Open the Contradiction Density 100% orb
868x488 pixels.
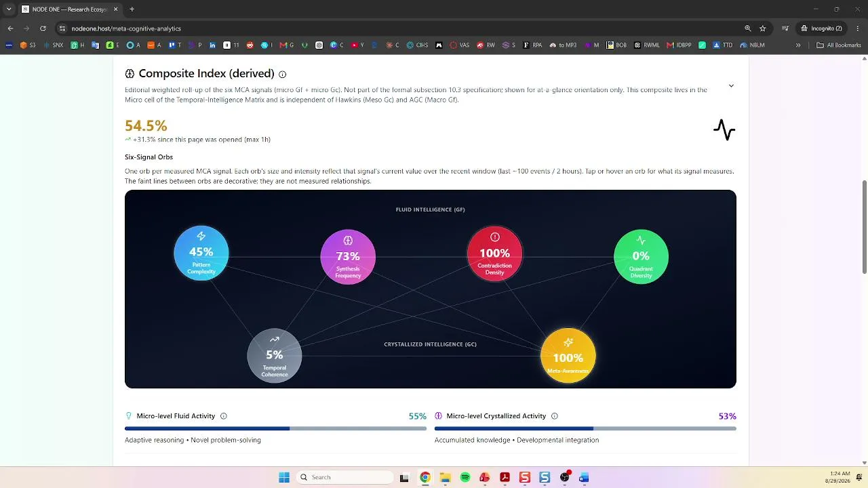495,253
